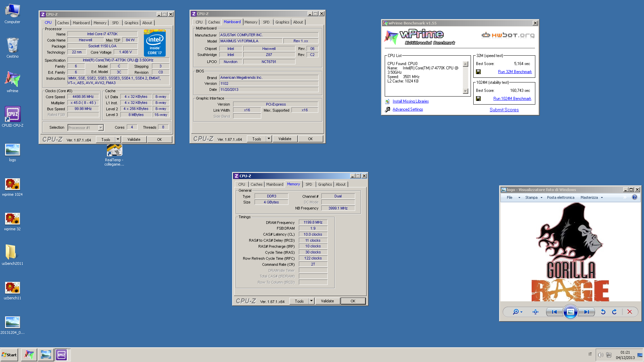The height and width of the screenshot is (362, 644).
Task: Open the wprime 32 desktop file
Action: coord(12,222)
